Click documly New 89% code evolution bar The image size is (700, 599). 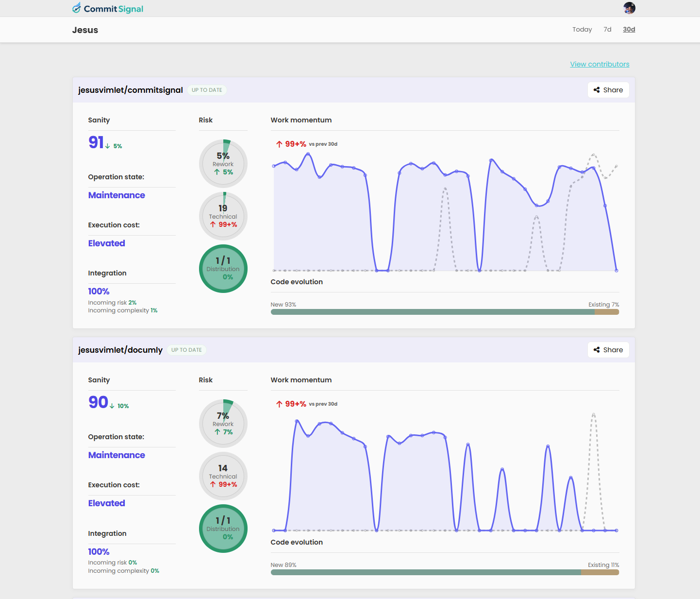point(426,572)
